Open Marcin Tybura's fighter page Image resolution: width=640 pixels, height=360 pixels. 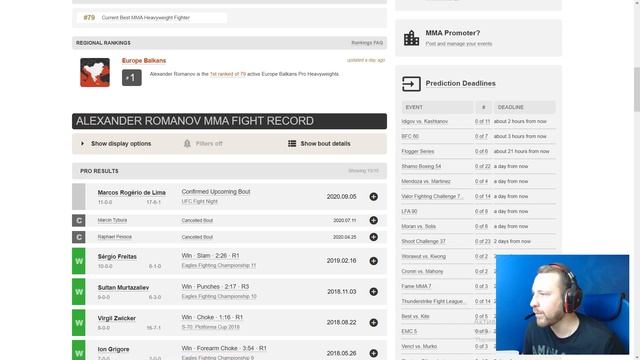coord(112,220)
